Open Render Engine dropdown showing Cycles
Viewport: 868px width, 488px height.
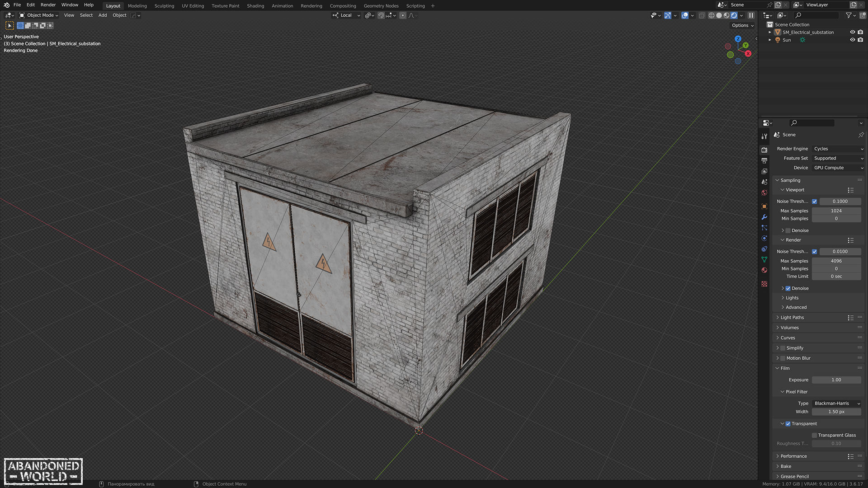click(x=838, y=149)
